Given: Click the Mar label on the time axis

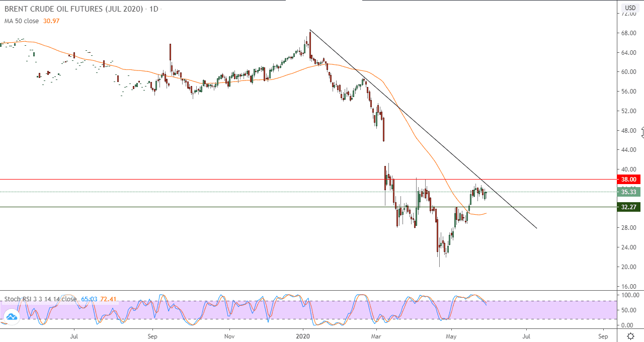Looking at the screenshot, I should 376,336.
